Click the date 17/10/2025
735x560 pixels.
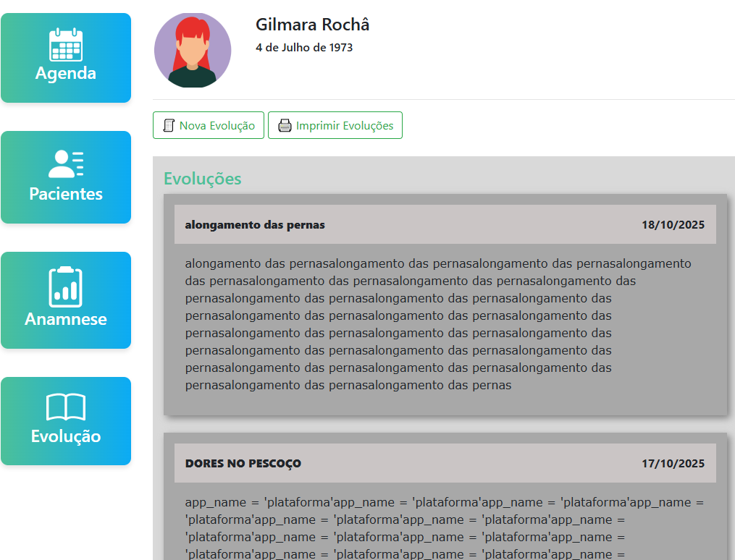[x=673, y=464]
